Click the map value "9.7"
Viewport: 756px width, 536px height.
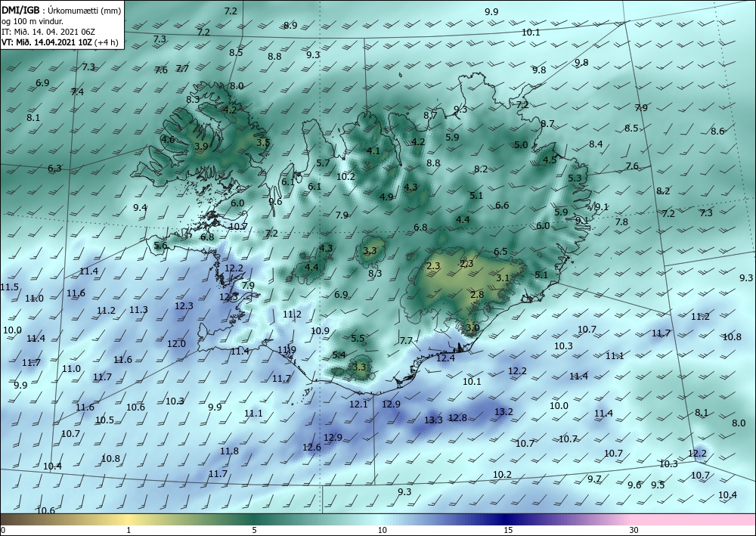594,479
